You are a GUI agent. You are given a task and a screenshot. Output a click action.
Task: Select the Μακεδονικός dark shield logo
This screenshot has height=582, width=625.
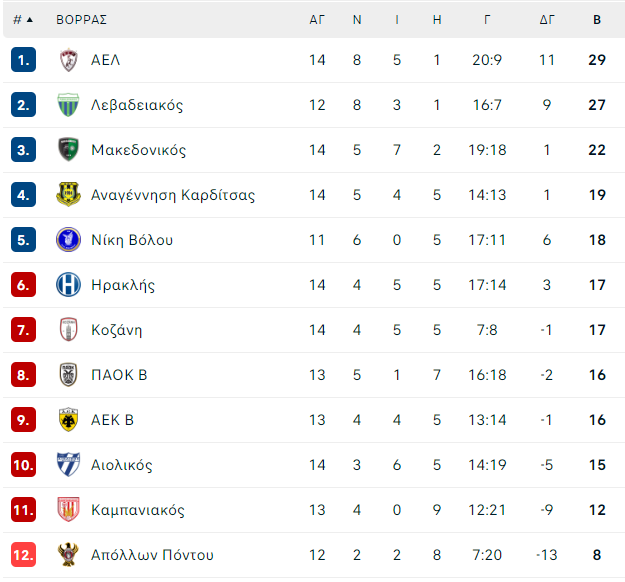tap(68, 150)
